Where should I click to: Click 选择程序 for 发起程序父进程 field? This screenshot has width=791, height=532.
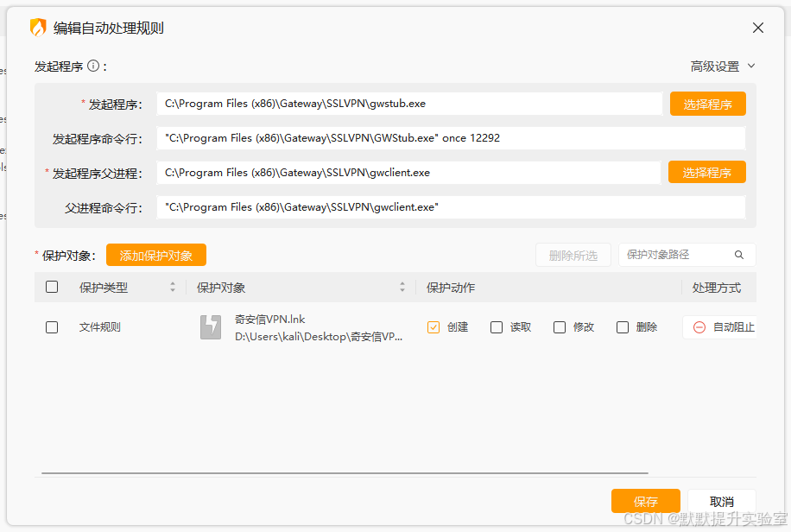coord(706,172)
